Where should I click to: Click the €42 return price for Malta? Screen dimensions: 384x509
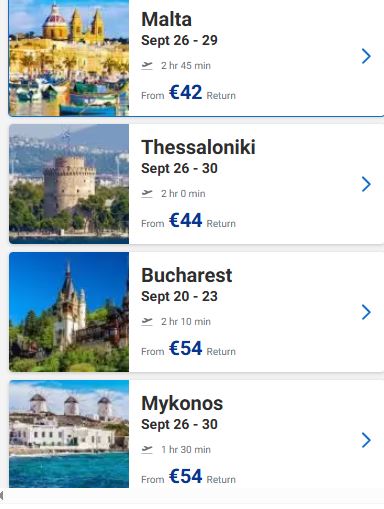pyautogui.click(x=188, y=92)
